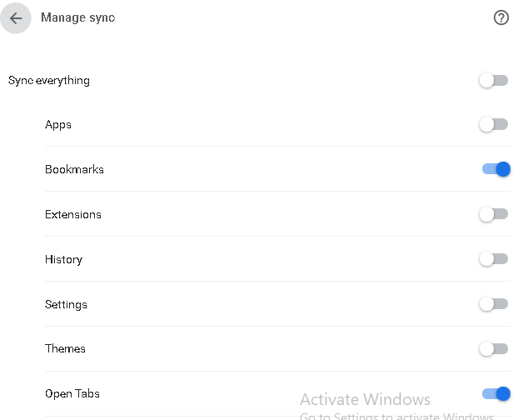This screenshot has height=420, width=528.
Task: Enable the Themes sync switch
Action: [494, 348]
